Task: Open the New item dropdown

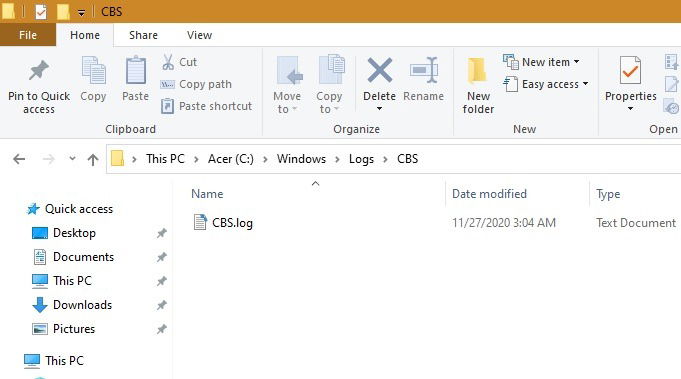Action: pos(541,62)
